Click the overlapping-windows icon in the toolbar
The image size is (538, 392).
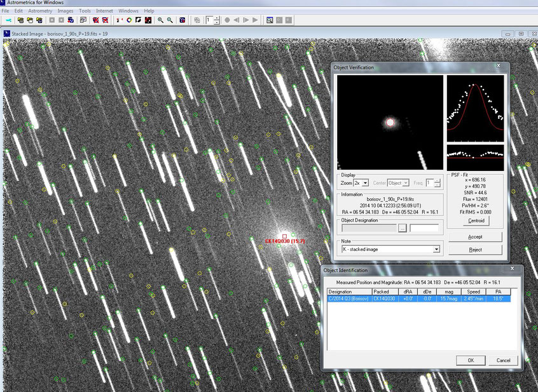(83, 20)
